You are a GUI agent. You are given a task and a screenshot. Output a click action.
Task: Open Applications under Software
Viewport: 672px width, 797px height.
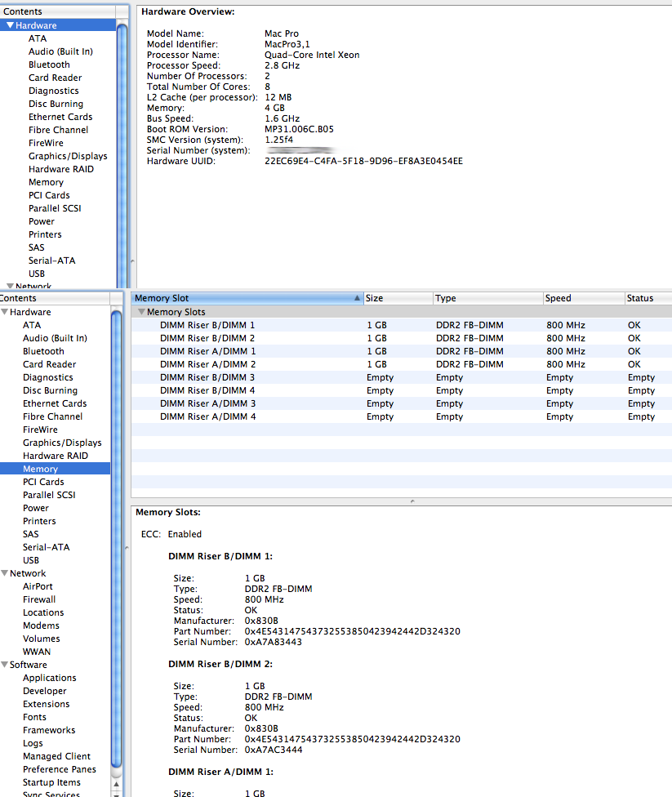point(49,678)
